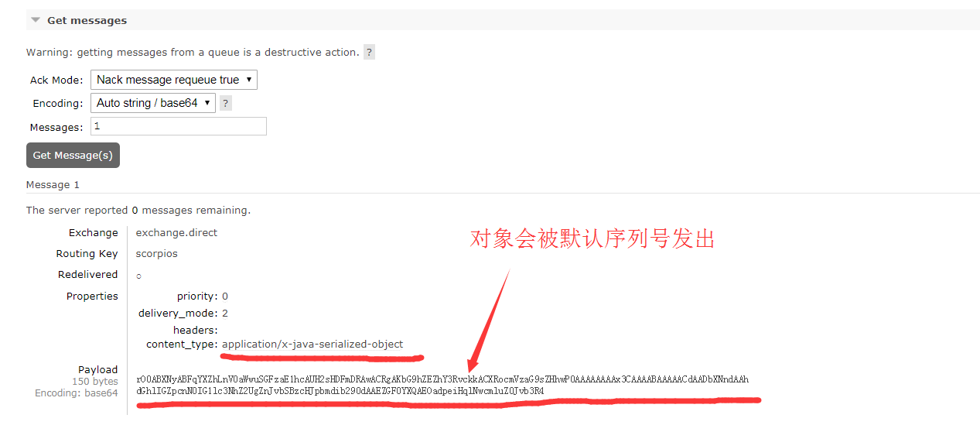The width and height of the screenshot is (980, 432).
Task: Collapse the Get messages section triangle
Action: pyautogui.click(x=36, y=21)
